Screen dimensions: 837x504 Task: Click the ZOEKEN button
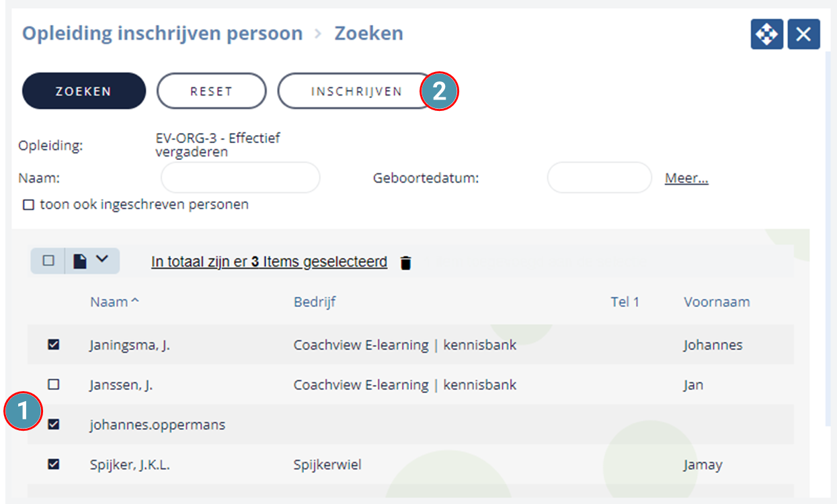pos(84,91)
